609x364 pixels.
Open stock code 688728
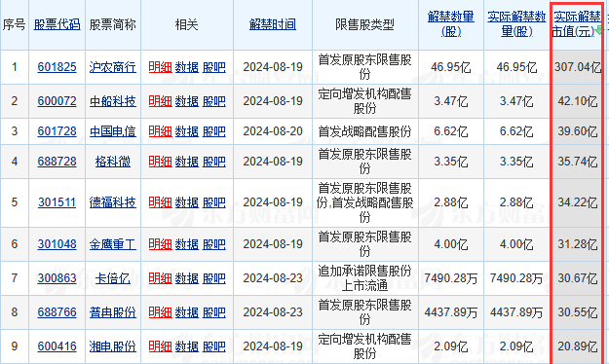57,162
